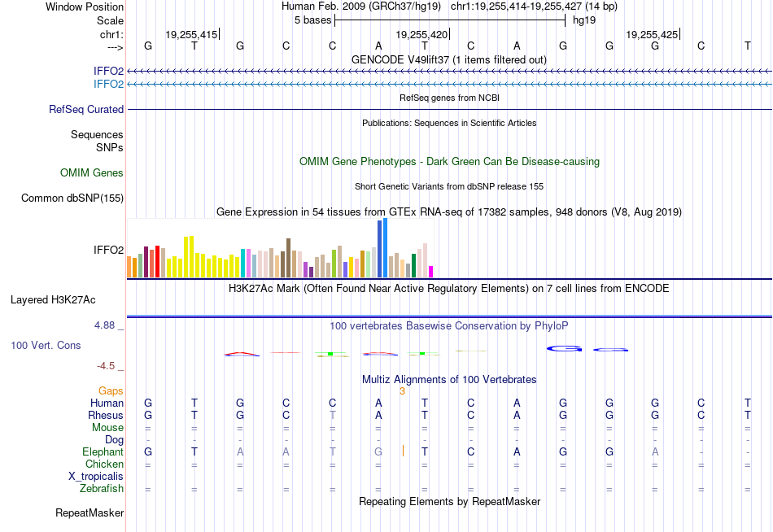This screenshot has height=532, width=773.
Task: Click the 19,255,415 position marker
Action: click(x=191, y=34)
